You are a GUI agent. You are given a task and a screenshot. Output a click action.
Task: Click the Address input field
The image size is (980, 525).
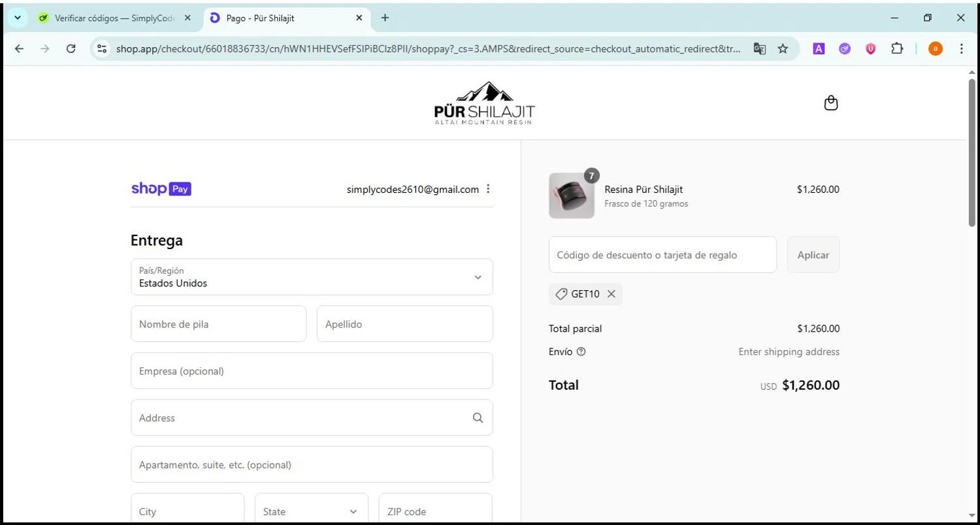coord(312,418)
